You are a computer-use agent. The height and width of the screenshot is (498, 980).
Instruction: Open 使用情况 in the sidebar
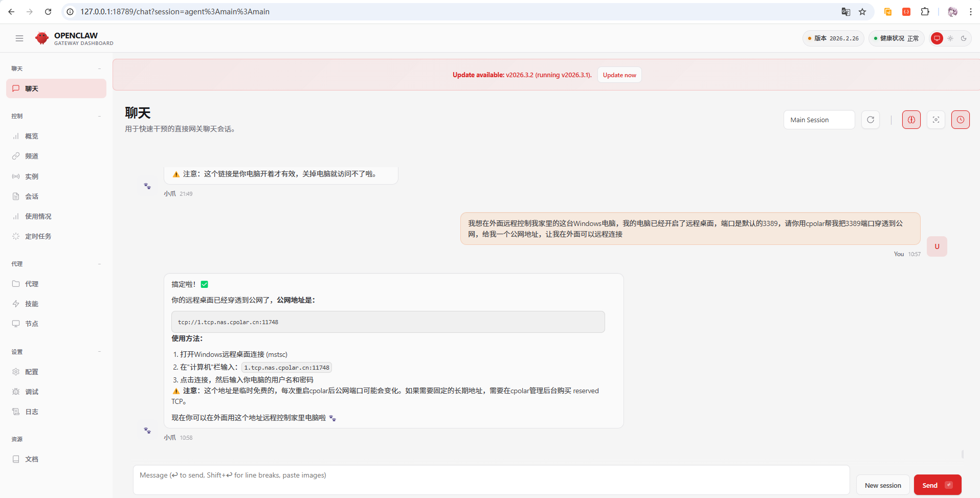coord(38,216)
